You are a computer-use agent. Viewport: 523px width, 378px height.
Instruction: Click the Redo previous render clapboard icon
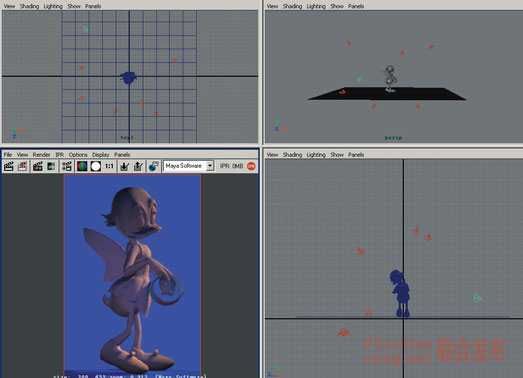click(9, 166)
